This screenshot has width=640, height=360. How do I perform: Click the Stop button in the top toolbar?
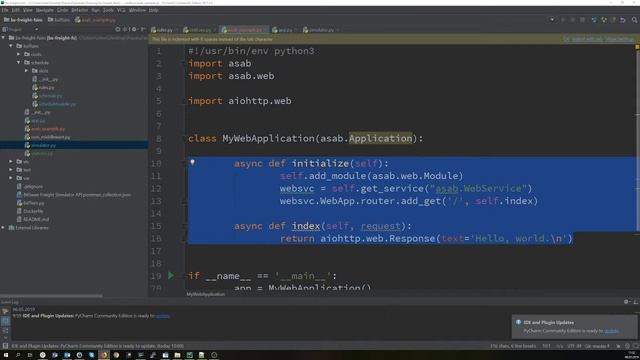(x=582, y=20)
